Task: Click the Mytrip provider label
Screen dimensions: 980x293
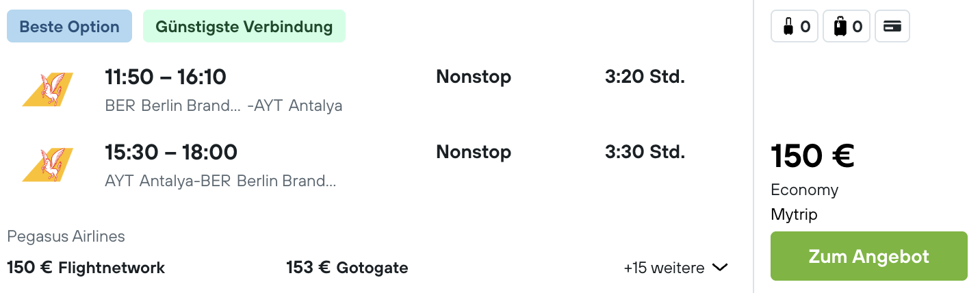Action: pyautogui.click(x=794, y=214)
